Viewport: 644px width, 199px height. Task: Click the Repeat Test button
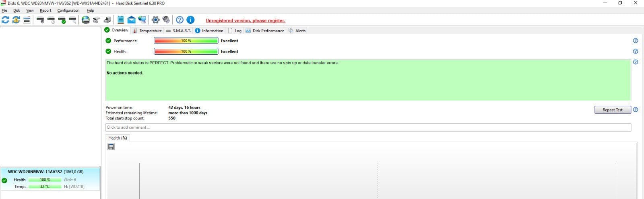613,110
